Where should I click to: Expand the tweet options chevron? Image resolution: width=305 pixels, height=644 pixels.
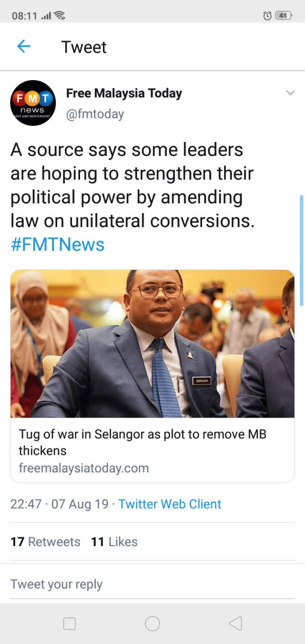[290, 92]
